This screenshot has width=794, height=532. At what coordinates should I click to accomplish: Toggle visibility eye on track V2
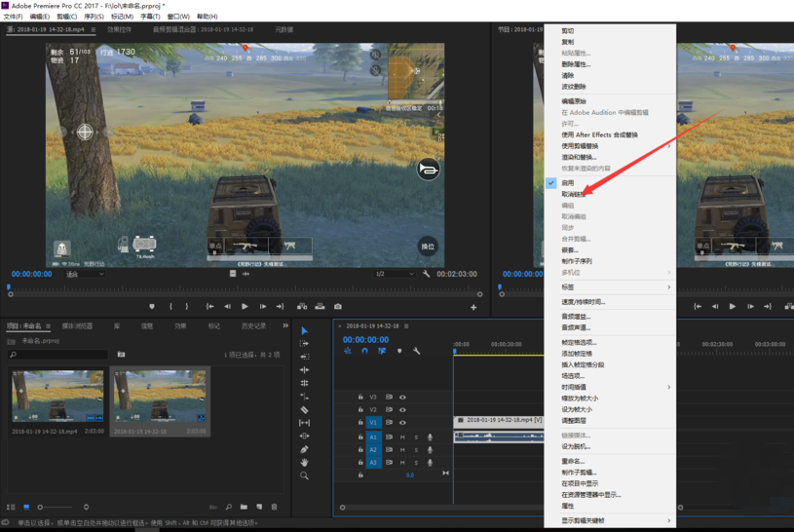pos(402,410)
